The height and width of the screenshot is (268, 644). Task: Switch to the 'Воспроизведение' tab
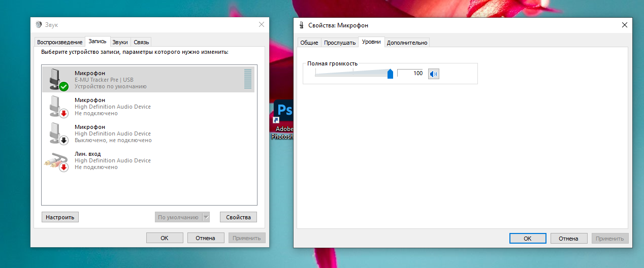point(59,42)
